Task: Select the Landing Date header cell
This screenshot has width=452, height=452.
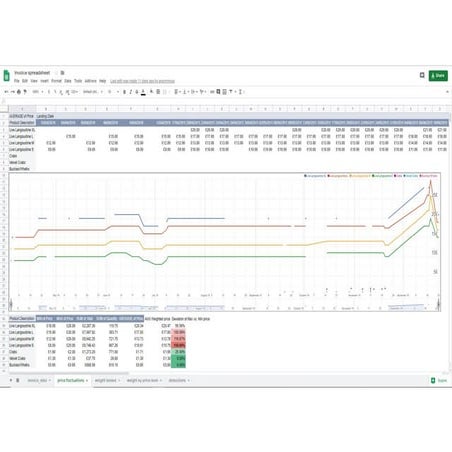Action: coord(45,116)
